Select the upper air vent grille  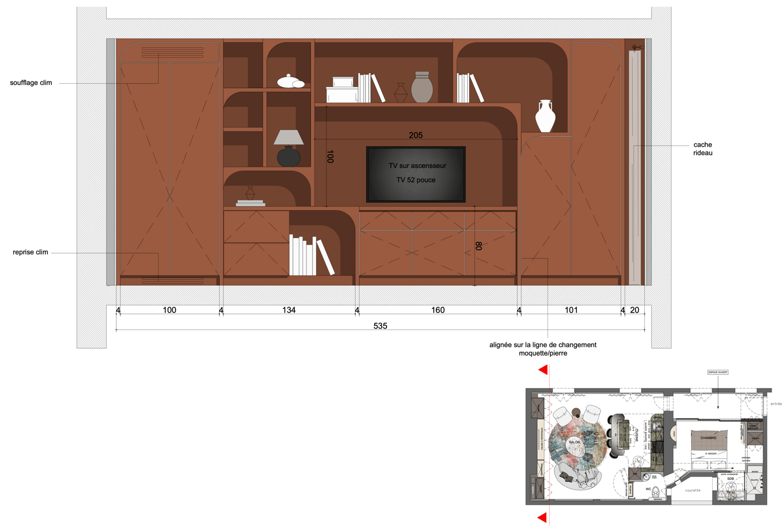tap(172, 52)
